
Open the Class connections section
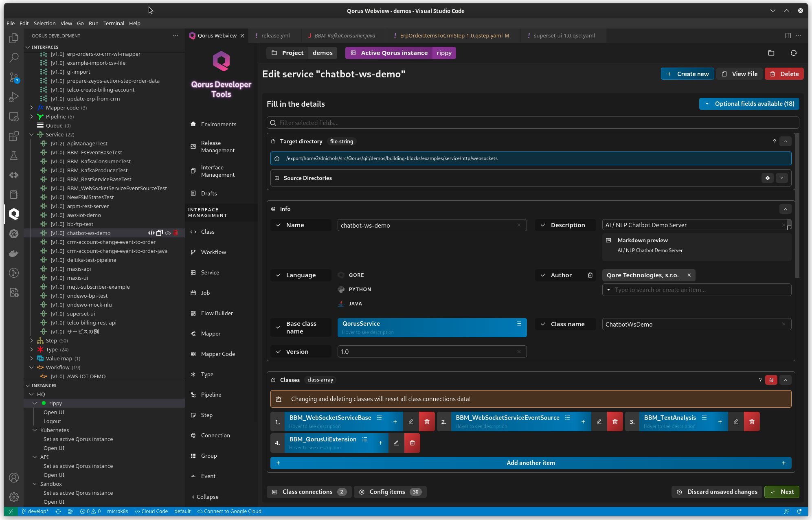(309, 492)
